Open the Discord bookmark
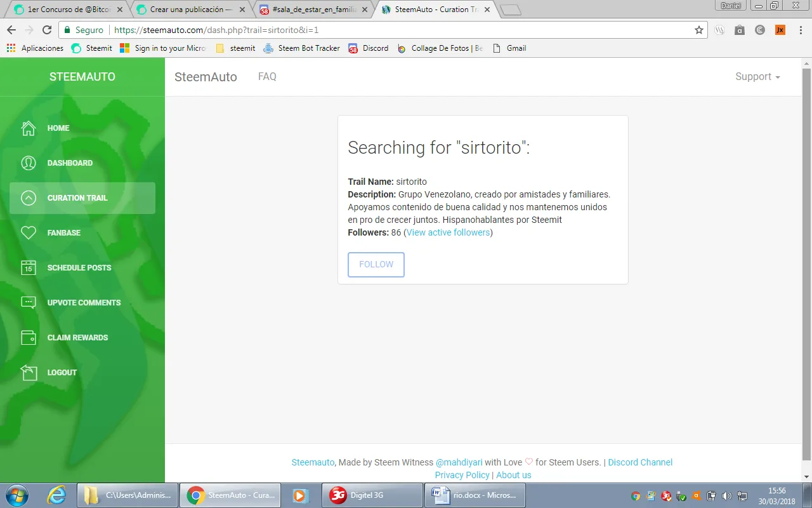This screenshot has width=812, height=508. pos(369,48)
